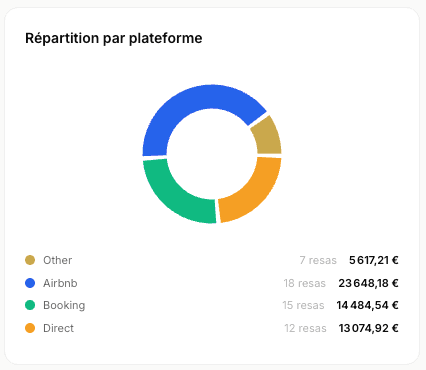Click the amount 13 074,92 €

click(x=369, y=328)
